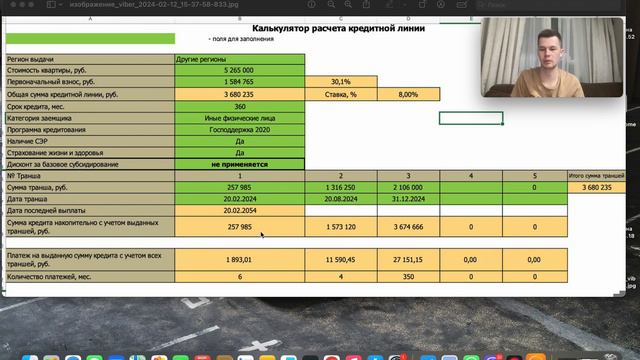Select the 'Ставка, %' cell
Image resolution: width=640 pixels, height=360 pixels.
point(341,94)
